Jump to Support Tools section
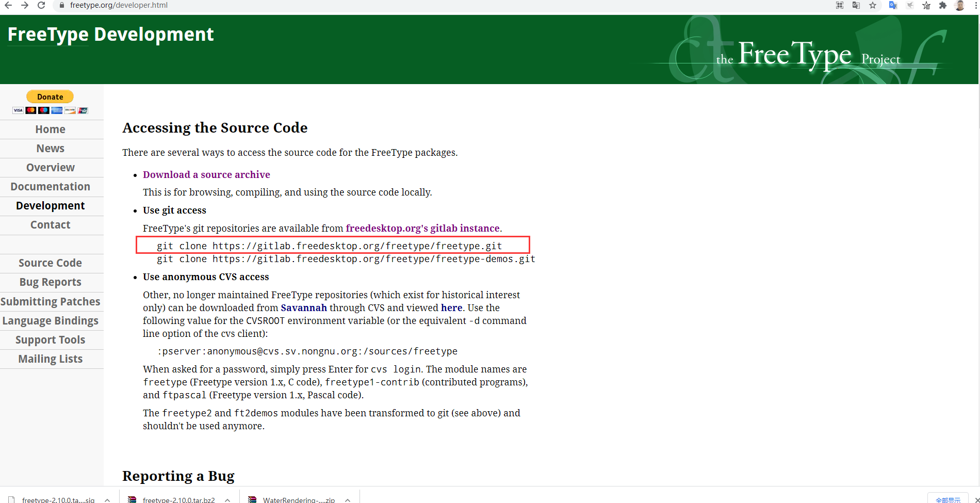This screenshot has width=980, height=503. (x=51, y=340)
